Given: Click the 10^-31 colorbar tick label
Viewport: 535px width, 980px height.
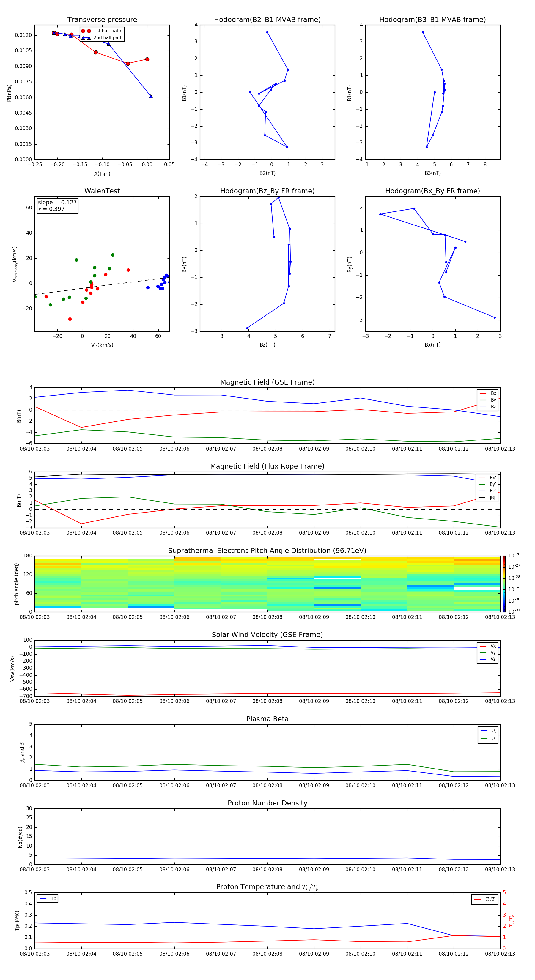Looking at the screenshot, I should tap(514, 611).
